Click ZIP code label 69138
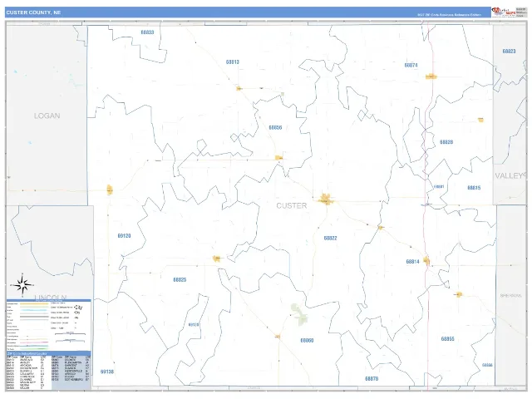 point(107,372)
